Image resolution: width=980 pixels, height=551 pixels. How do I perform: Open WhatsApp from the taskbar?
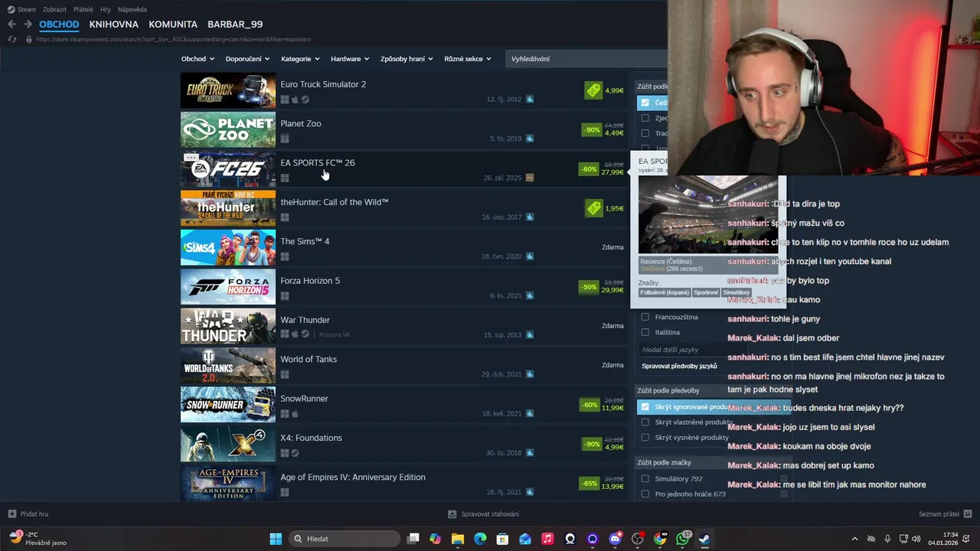682,539
